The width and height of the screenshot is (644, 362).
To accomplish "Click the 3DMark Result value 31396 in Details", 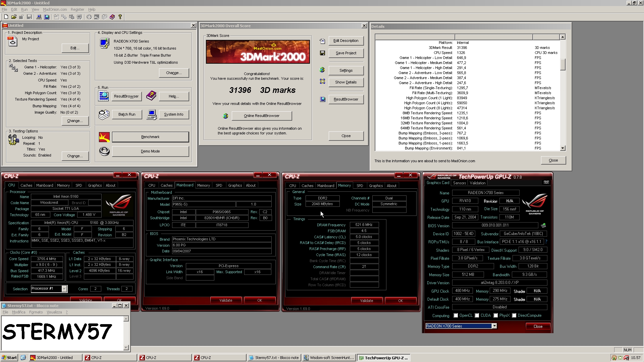I will (462, 48).
